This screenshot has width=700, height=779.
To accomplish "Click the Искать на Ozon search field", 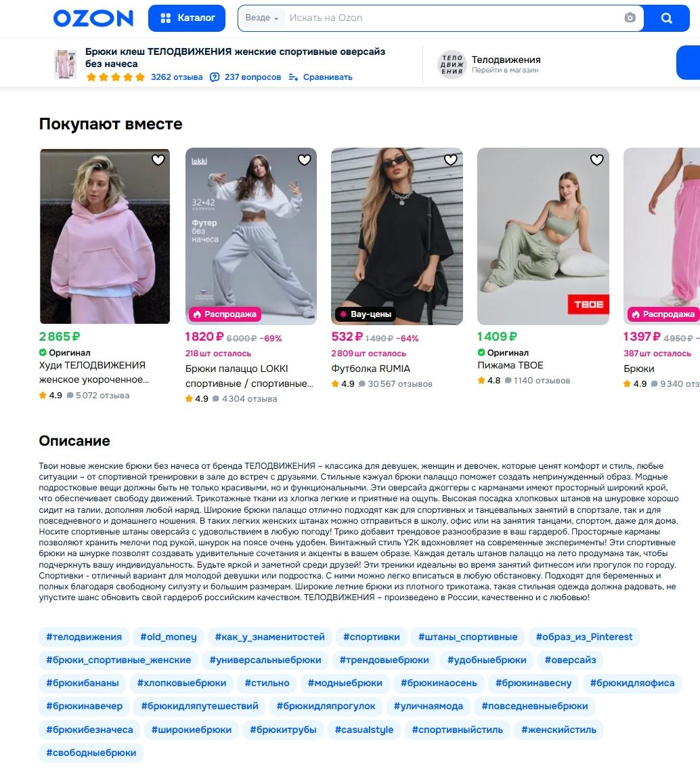I will coord(452,18).
